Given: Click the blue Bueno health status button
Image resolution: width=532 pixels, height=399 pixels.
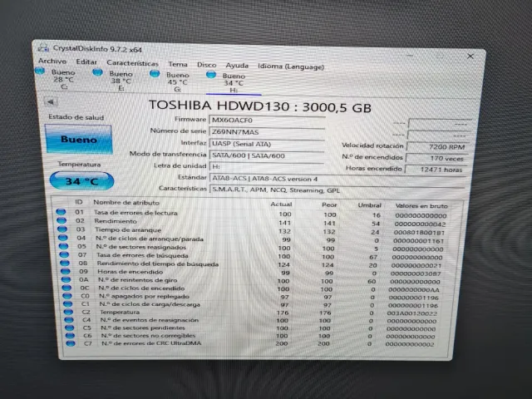Looking at the screenshot, I should point(78,139).
